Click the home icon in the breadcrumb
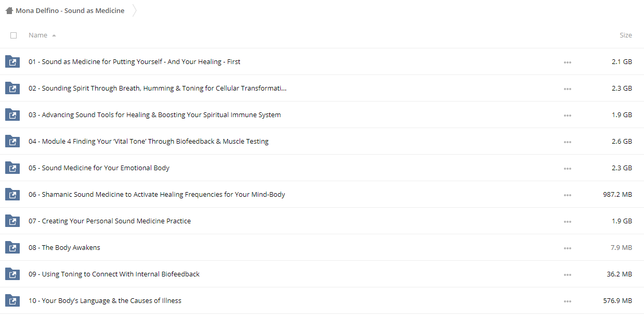The image size is (644, 316). [x=9, y=10]
